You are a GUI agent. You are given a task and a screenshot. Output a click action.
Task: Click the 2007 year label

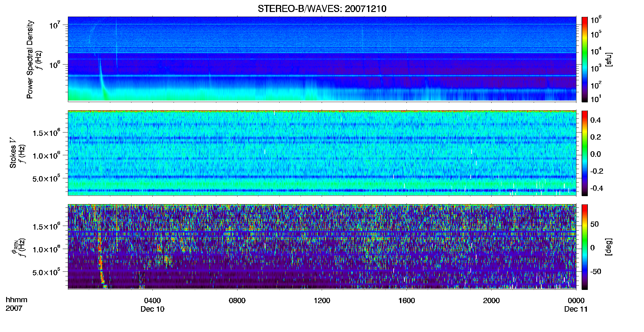14,308
